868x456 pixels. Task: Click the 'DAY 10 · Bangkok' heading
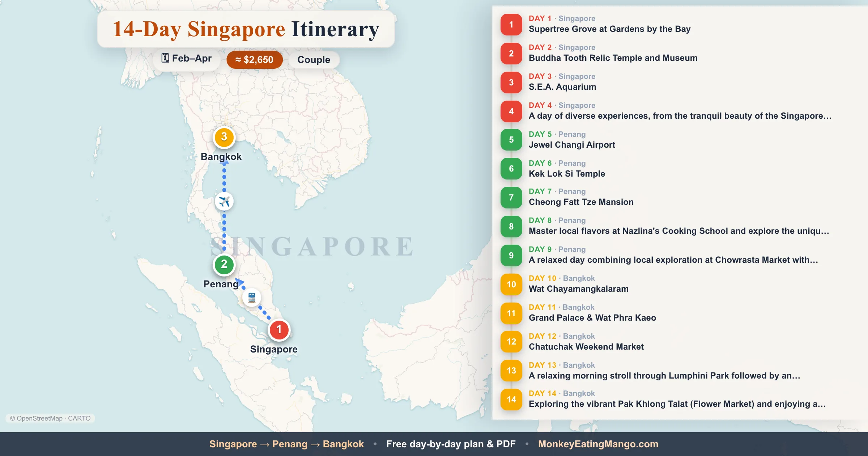[x=562, y=278]
